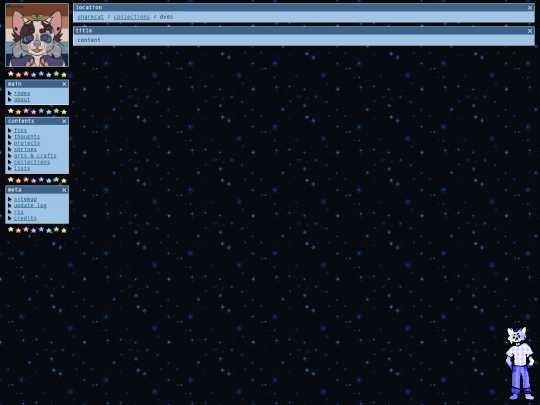Click the blue fox character mascot

520,363
